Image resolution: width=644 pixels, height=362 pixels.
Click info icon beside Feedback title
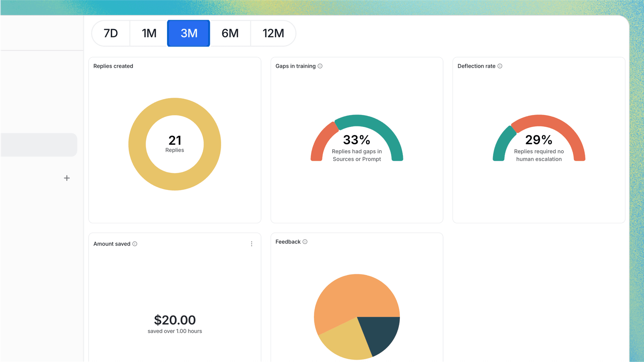(305, 242)
